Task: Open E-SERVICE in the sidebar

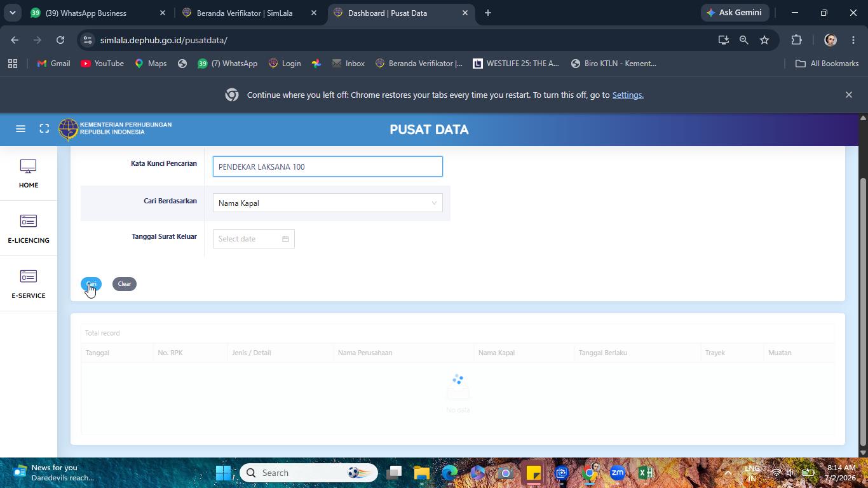Action: (x=28, y=284)
